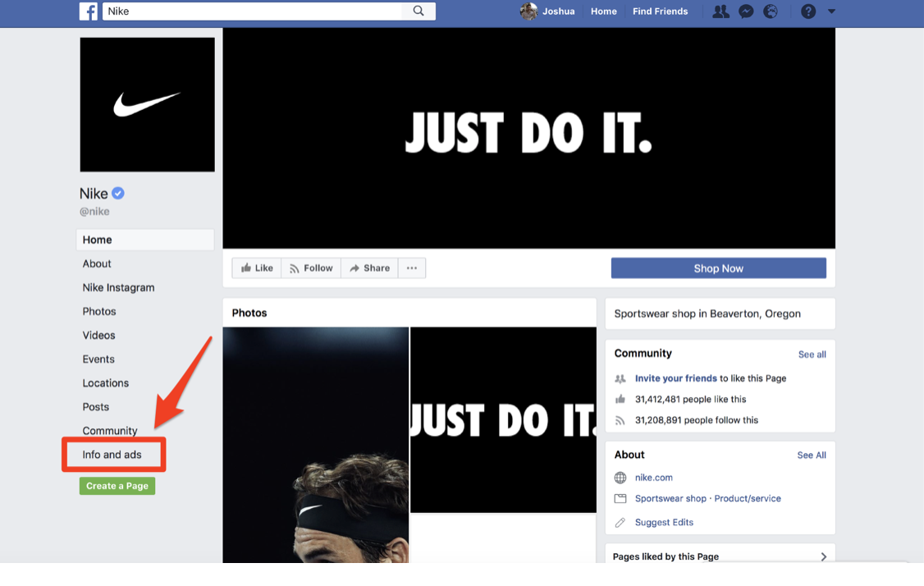924x586 pixels.
Task: Click the search magnifier button
Action: [419, 11]
